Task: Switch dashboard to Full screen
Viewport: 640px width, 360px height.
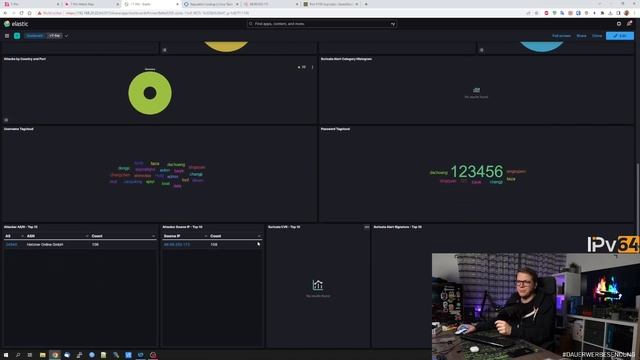Action: pos(561,36)
